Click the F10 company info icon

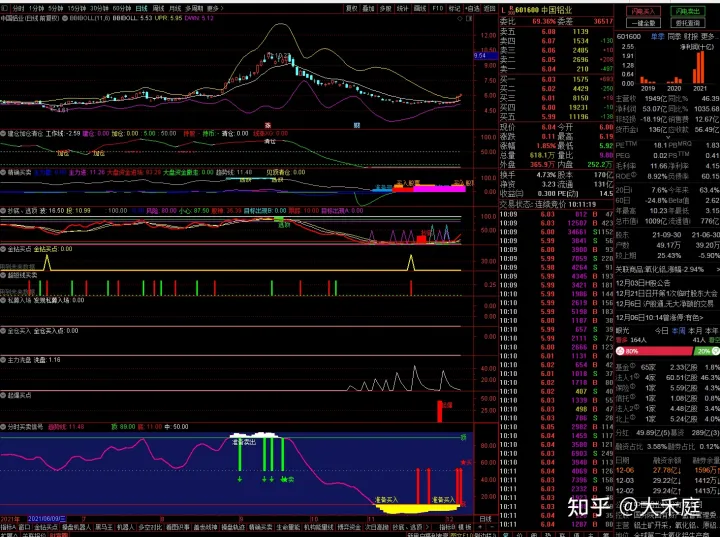pos(437,7)
